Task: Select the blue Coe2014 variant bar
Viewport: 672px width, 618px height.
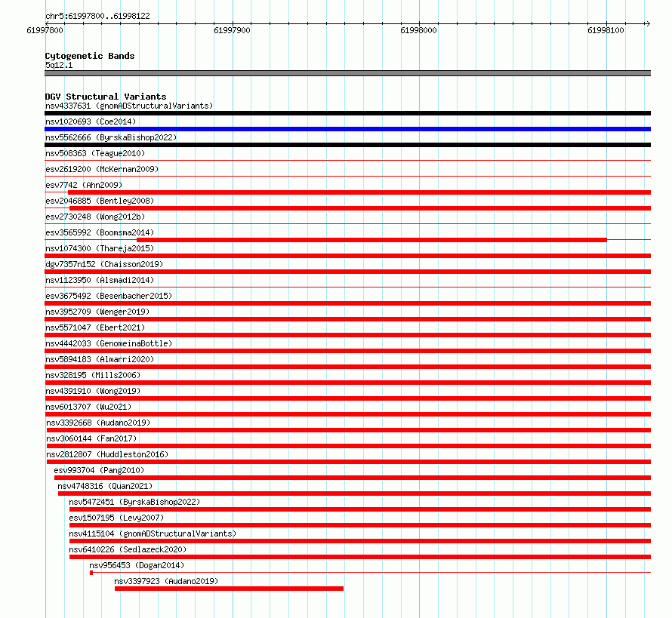Action: tap(347, 129)
